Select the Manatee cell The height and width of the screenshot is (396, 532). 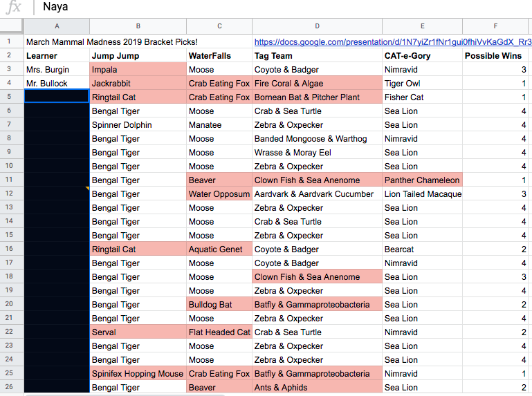pos(219,125)
